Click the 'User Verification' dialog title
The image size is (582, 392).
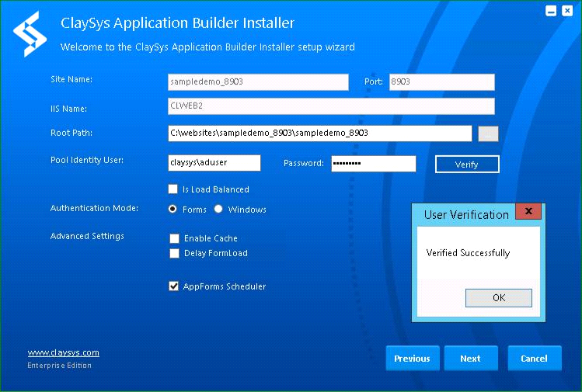(466, 215)
